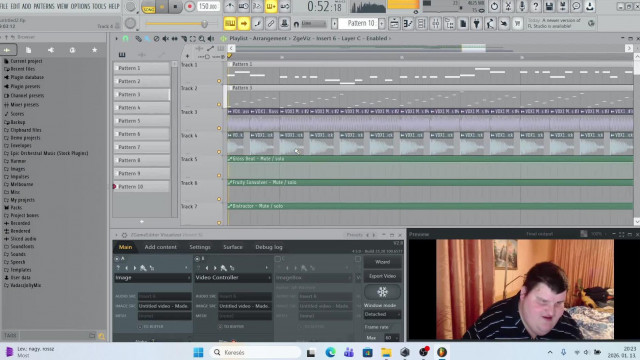640x360 pixels.
Task: Open layer B effect dropdown Video Controller
Action: pyautogui.click(x=233, y=278)
